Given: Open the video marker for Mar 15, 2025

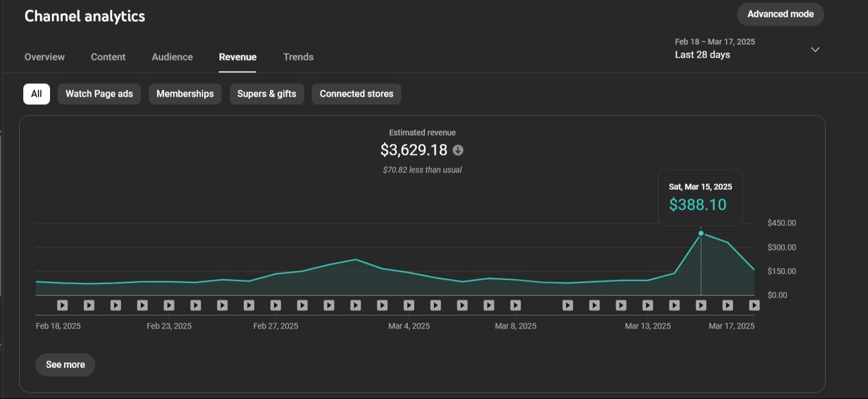Looking at the screenshot, I should tap(701, 305).
